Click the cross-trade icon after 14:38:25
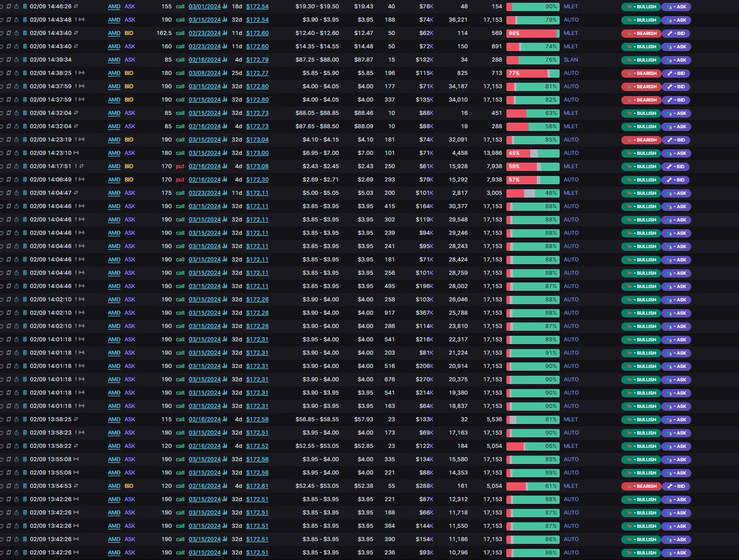Screen dimensions: 739x560 coord(81,73)
